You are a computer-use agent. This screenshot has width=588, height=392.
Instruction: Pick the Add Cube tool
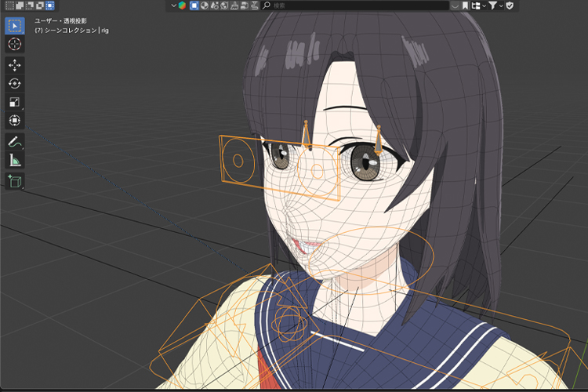pos(14,182)
